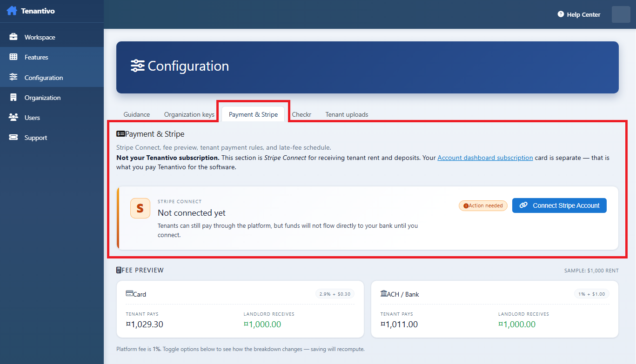Open Workspace in the sidebar
The width and height of the screenshot is (636, 364).
(x=52, y=37)
